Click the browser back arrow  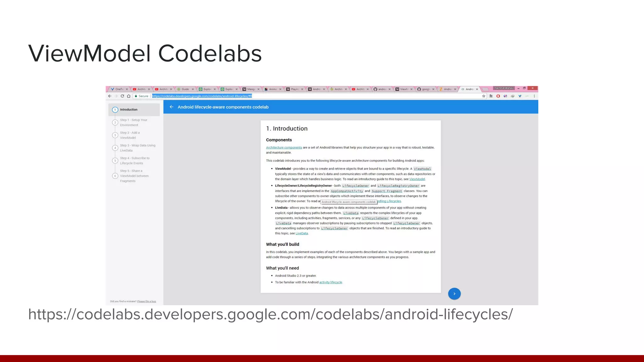click(110, 96)
